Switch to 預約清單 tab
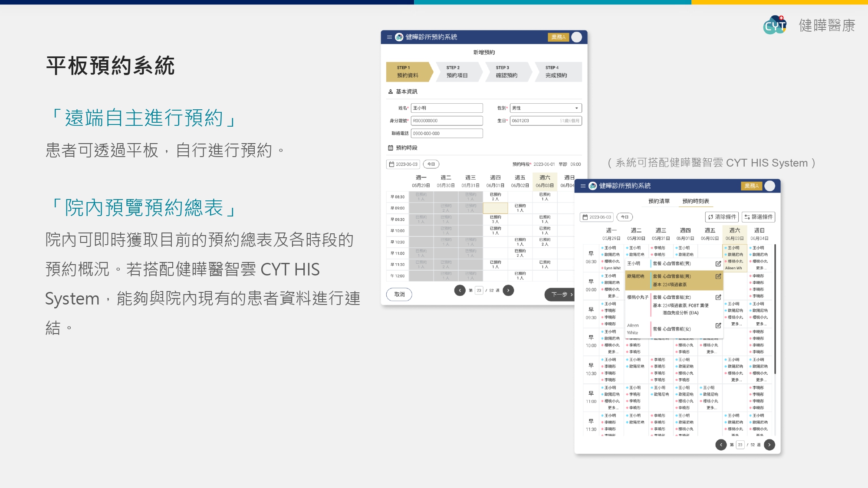The height and width of the screenshot is (488, 868). point(659,201)
